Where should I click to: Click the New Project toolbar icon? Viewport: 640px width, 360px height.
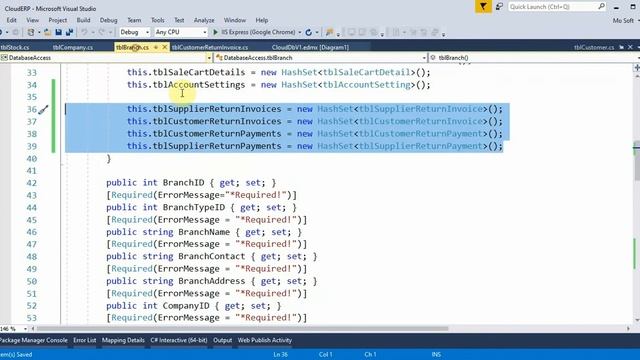click(31, 32)
